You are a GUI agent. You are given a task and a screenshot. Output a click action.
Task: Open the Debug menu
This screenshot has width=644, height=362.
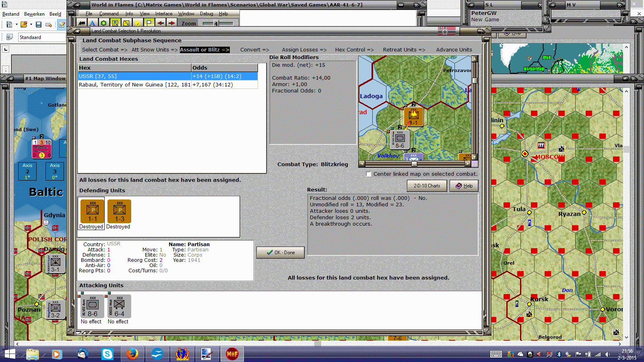point(206,14)
